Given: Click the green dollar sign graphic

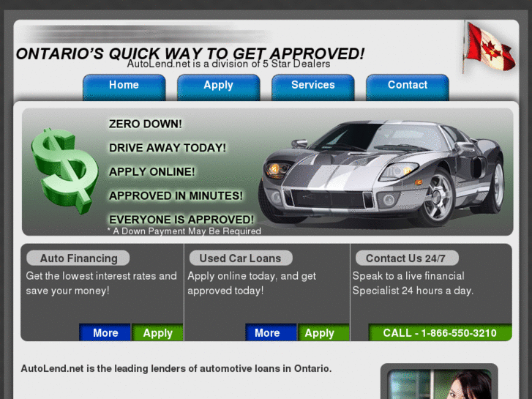Looking at the screenshot, I should pyautogui.click(x=64, y=171).
